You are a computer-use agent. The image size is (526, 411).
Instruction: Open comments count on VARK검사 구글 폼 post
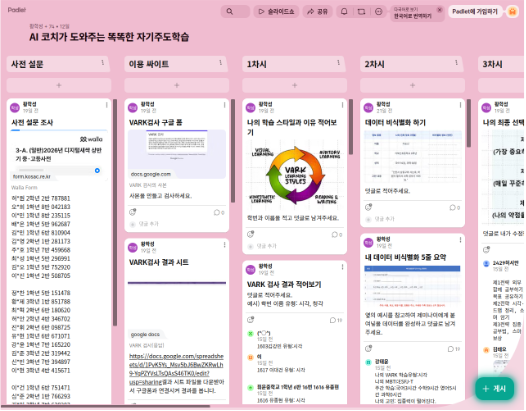(219, 212)
